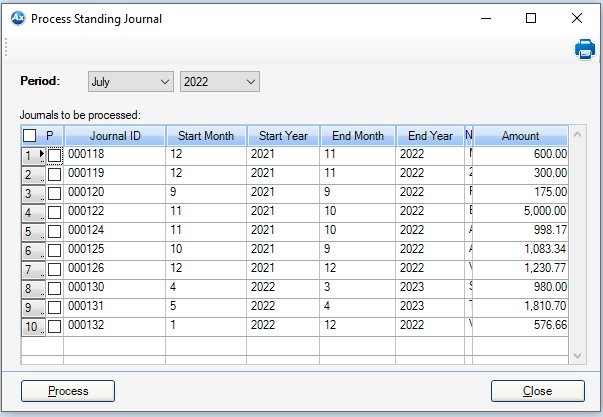The image size is (603, 417).
Task: Click the amount cell 5,000.00
Action: tap(520, 213)
